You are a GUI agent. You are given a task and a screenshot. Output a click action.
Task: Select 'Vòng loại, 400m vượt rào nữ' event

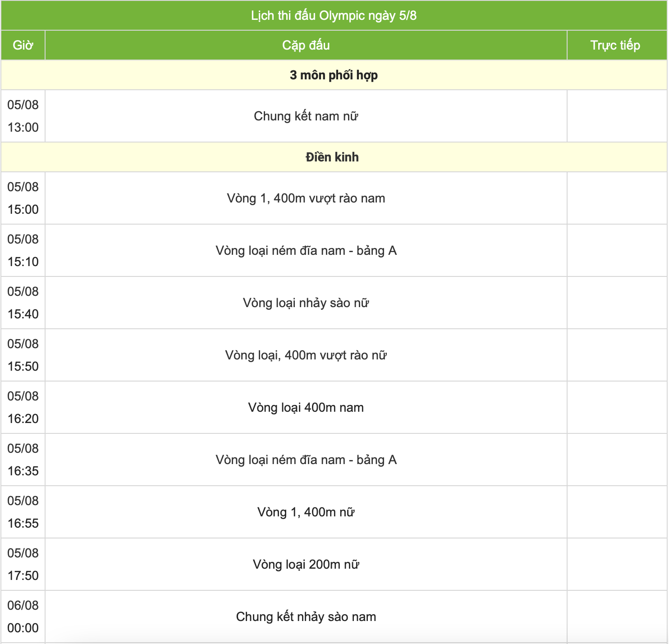[306, 355]
